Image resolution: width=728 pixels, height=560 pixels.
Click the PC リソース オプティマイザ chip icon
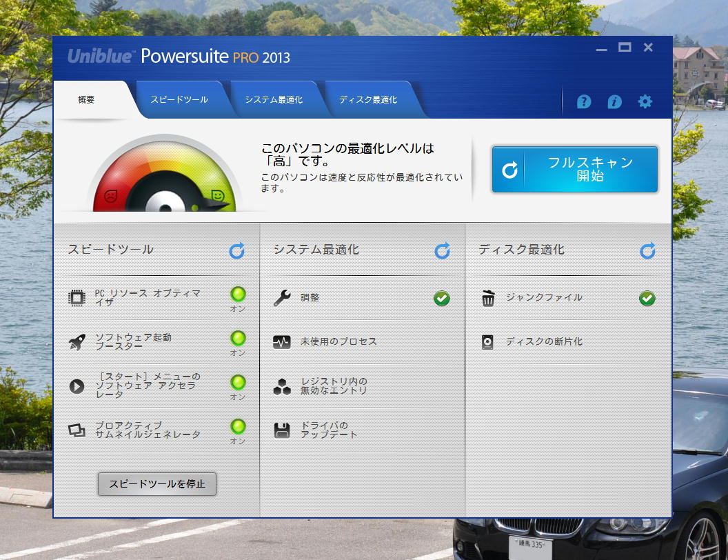tap(77, 298)
